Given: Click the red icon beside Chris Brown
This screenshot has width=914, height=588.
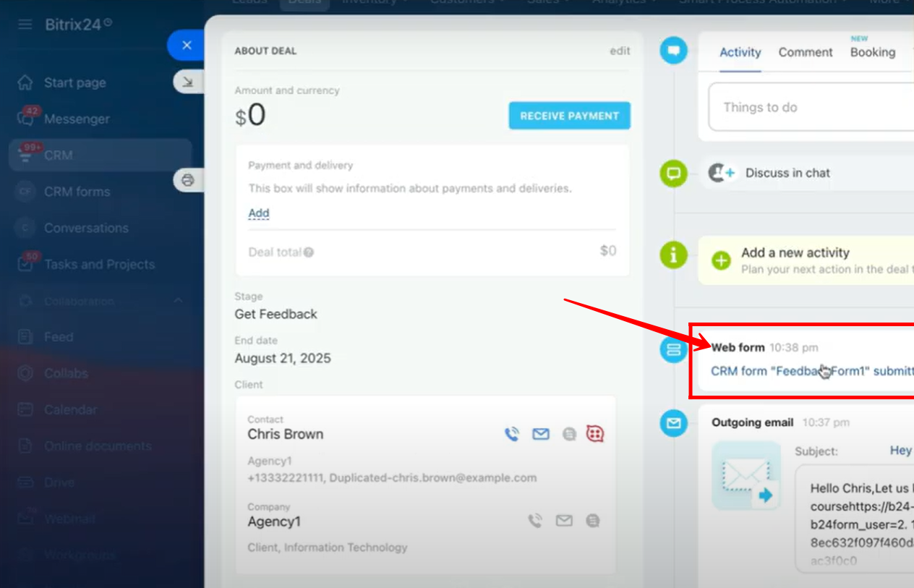Looking at the screenshot, I should pyautogui.click(x=595, y=433).
